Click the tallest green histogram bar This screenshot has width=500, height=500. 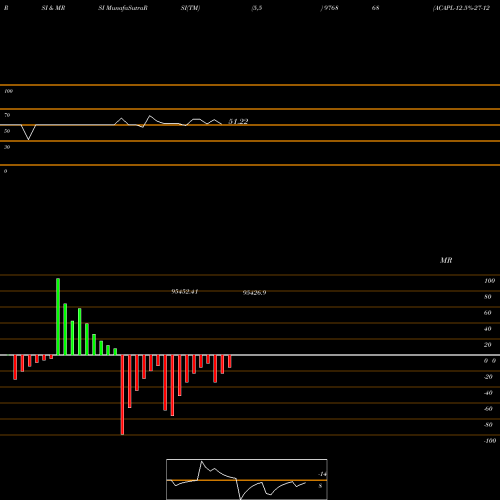(58, 317)
